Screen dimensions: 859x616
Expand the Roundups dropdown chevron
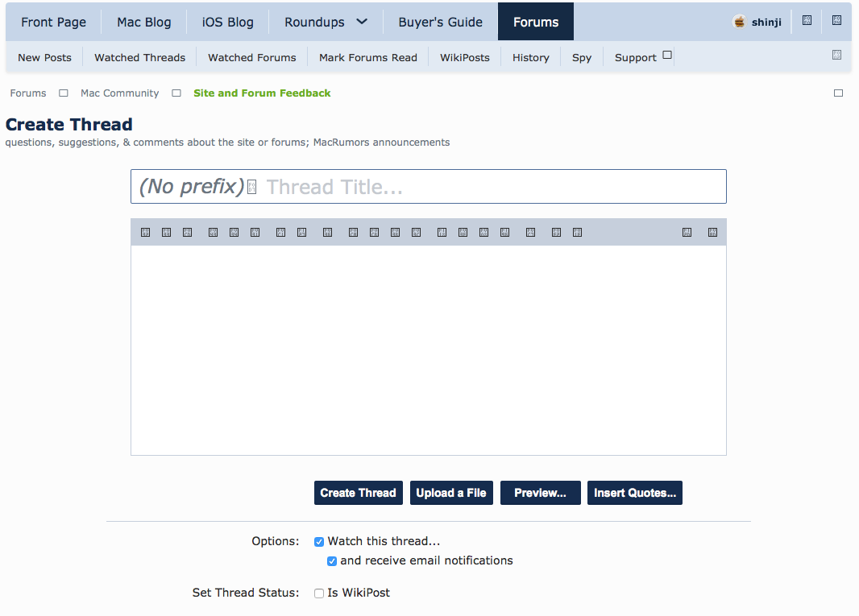coord(362,22)
